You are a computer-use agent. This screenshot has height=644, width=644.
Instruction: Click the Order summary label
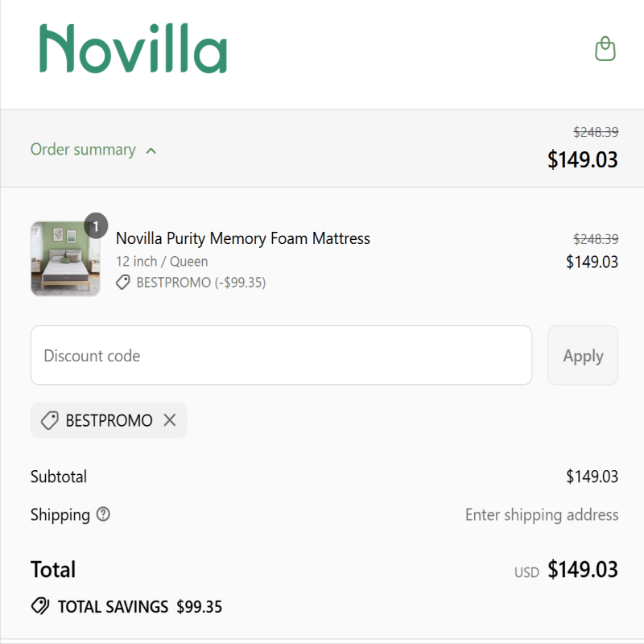pos(83,150)
